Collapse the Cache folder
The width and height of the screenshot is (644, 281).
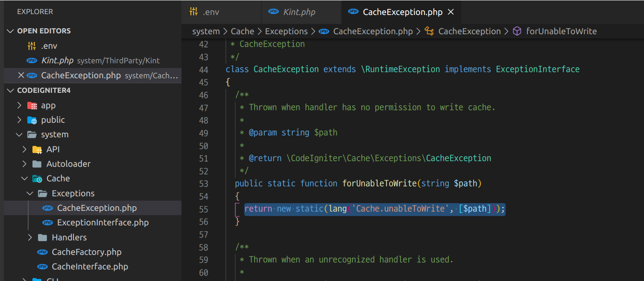click(25, 178)
